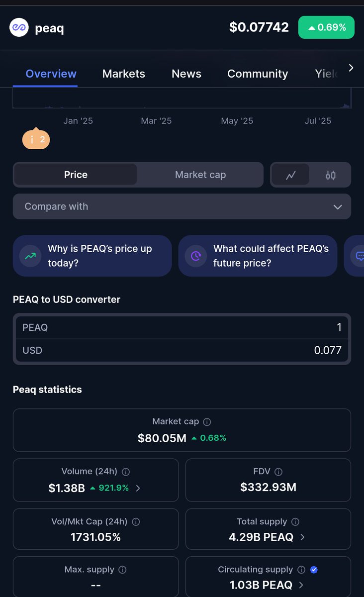This screenshot has height=597, width=364.
Task: Click the Max. supply info icon
Action: [122, 570]
